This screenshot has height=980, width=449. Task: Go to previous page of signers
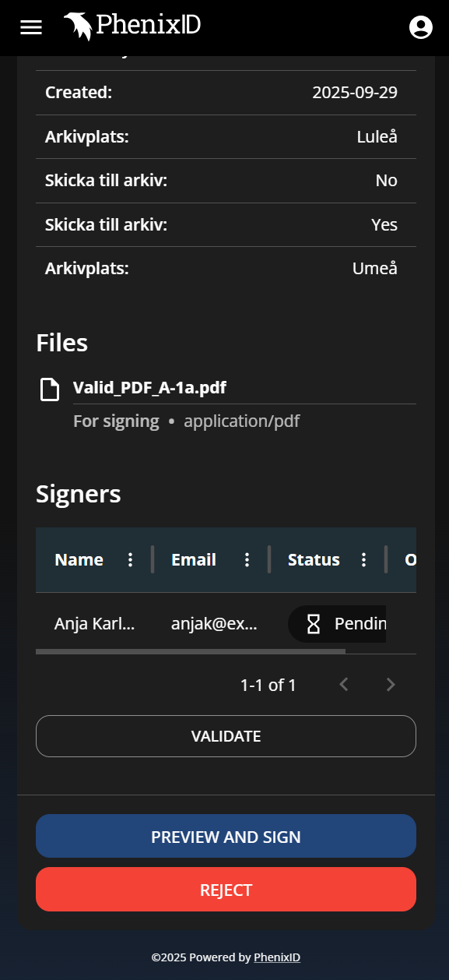[x=344, y=685]
